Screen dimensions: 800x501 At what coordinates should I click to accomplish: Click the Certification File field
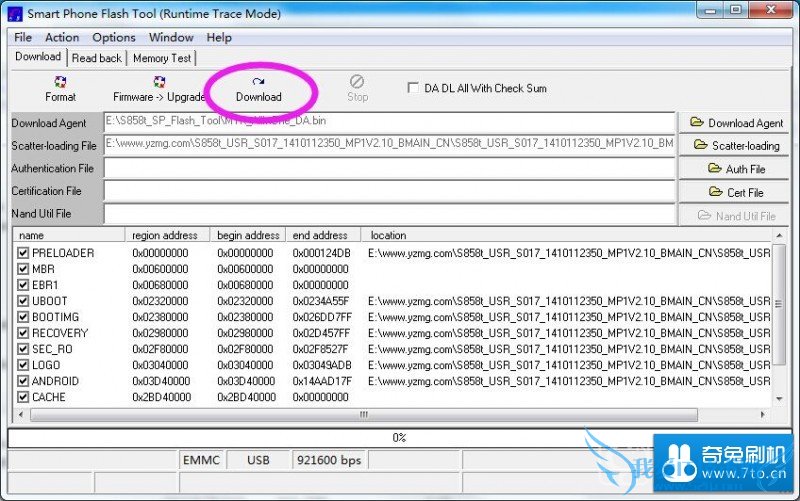[389, 191]
